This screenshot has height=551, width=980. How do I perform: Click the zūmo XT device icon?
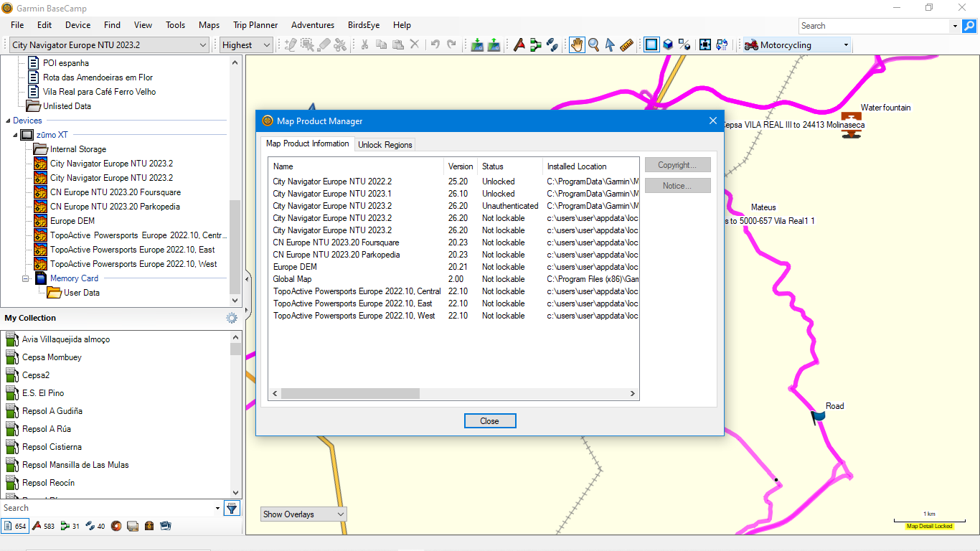click(27, 135)
